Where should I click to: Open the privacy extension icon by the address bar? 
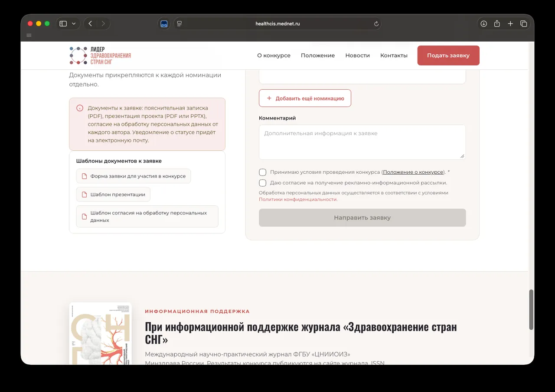coord(164,23)
